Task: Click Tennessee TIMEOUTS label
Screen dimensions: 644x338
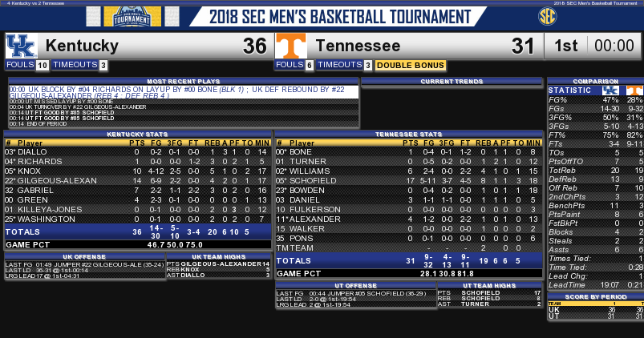Action: [340, 65]
